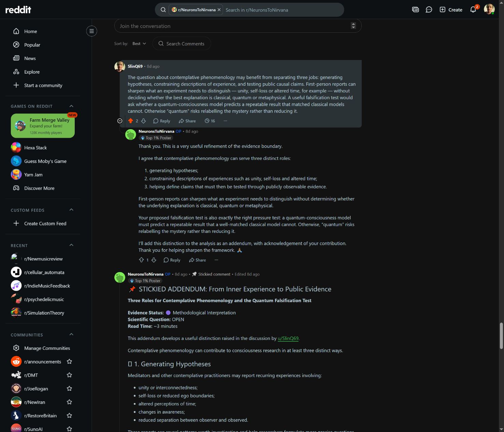Collapse the Communities section
Viewport: 504px width, 432px height.
coord(71,334)
